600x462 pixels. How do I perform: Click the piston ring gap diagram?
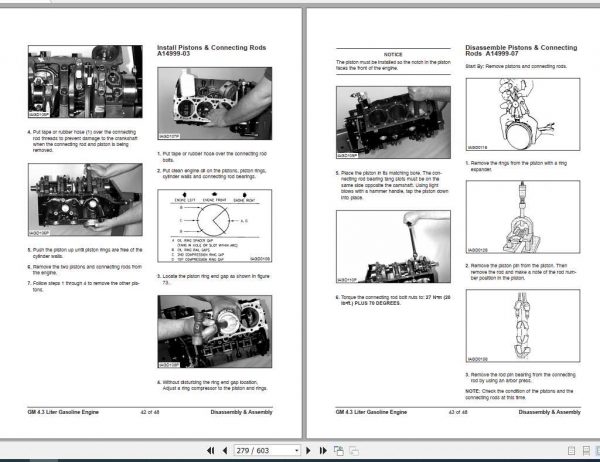(215, 226)
